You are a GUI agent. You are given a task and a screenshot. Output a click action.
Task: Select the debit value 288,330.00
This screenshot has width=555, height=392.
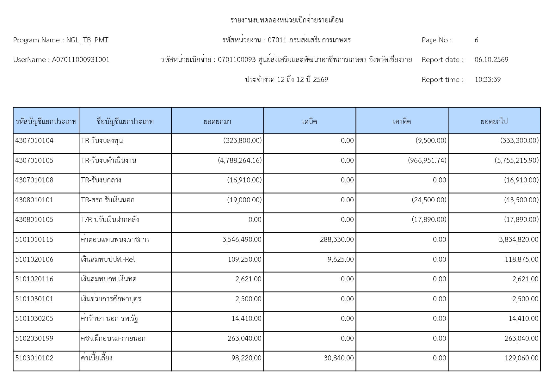click(337, 240)
